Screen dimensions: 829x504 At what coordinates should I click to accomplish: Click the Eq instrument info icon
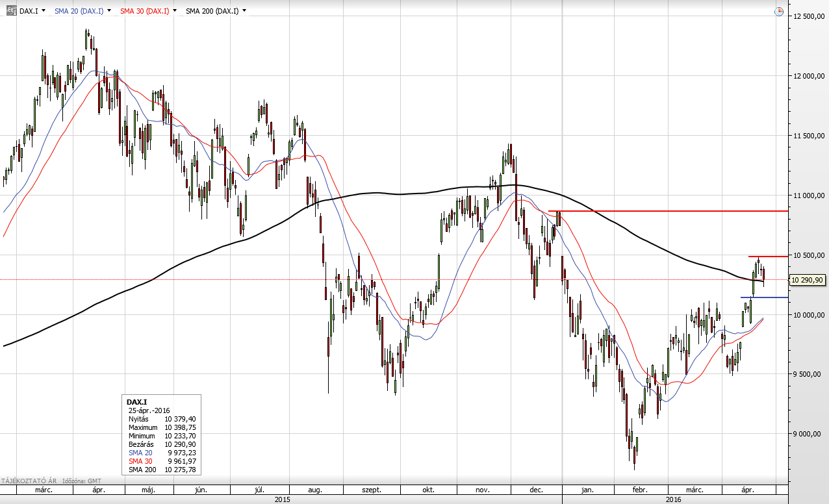pyautogui.click(x=12, y=11)
